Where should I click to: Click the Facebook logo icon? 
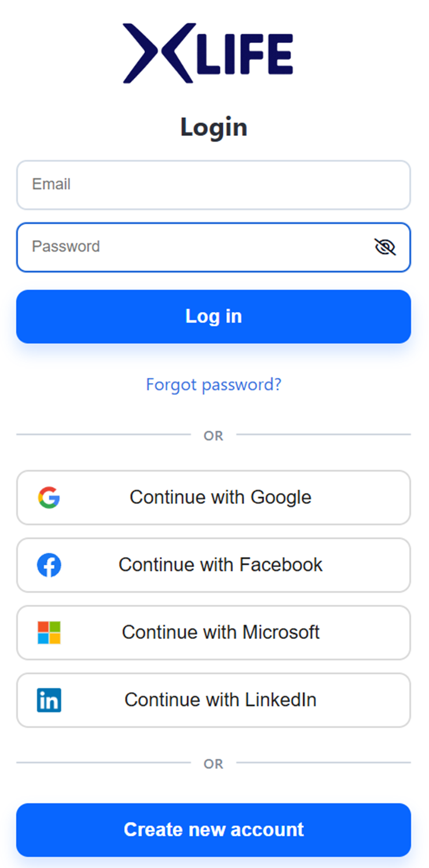click(x=49, y=565)
